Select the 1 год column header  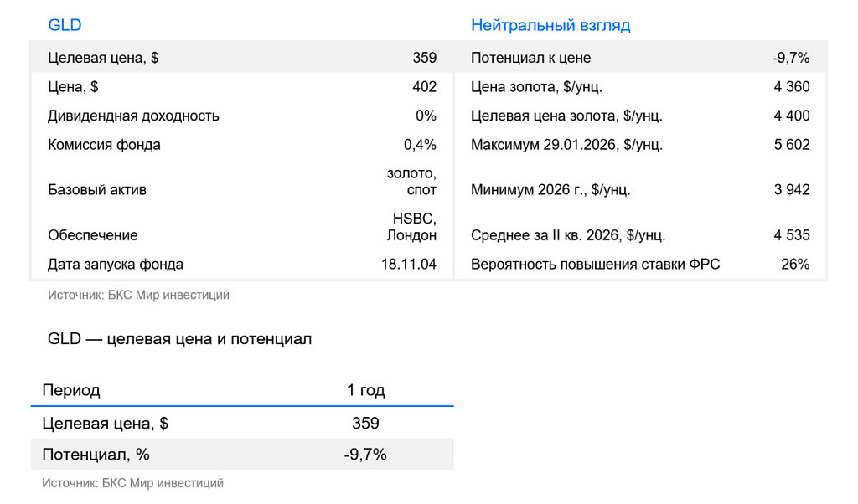pos(365,390)
